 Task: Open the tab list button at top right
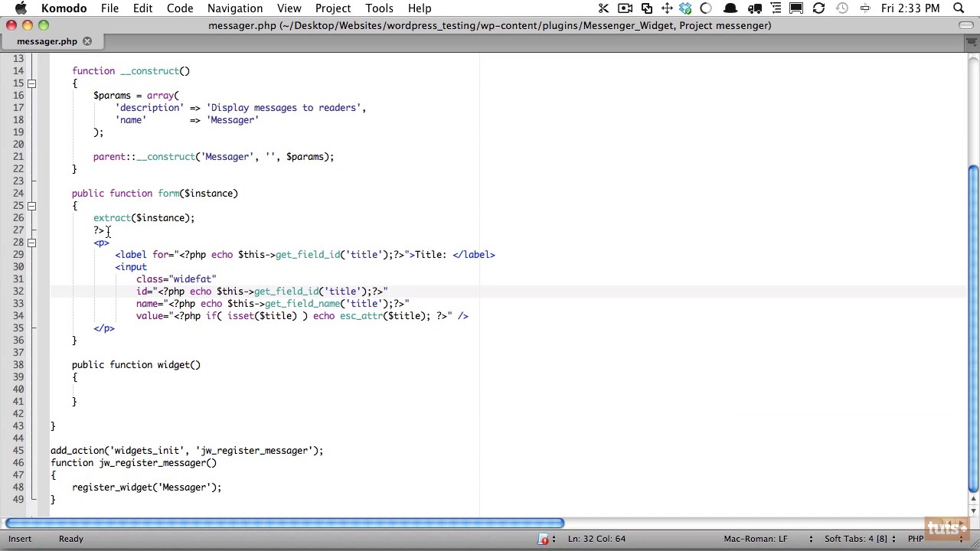(x=971, y=41)
